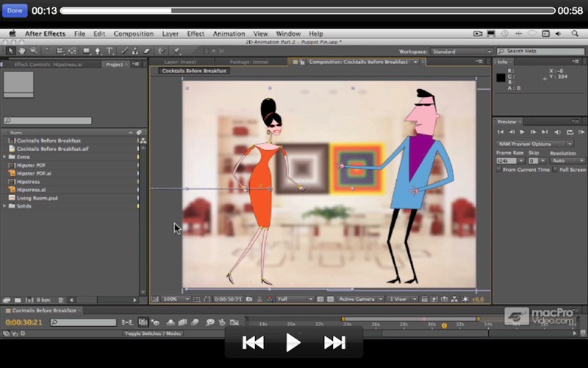The image size is (588, 368).
Task: Open the composition mini-flowchart in timeline
Action: point(127,322)
